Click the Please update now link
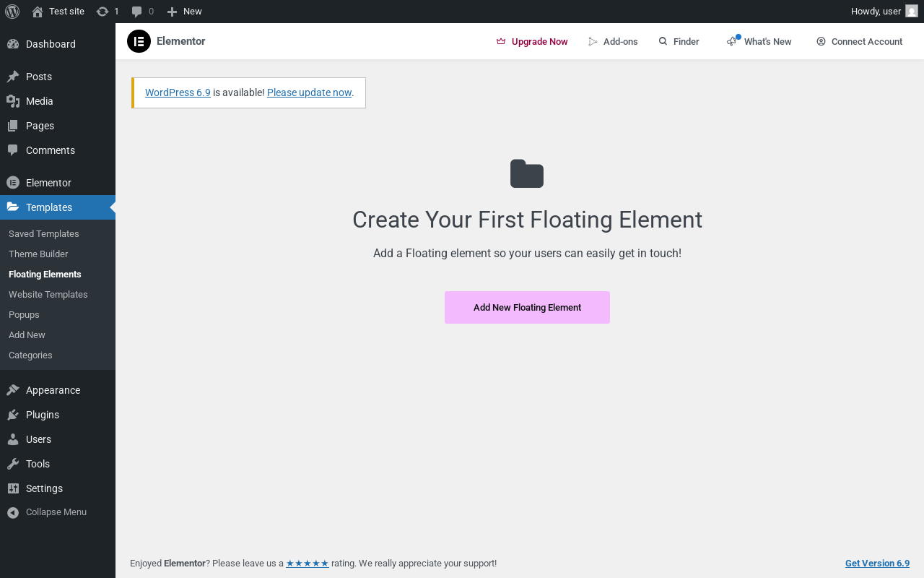 click(309, 92)
